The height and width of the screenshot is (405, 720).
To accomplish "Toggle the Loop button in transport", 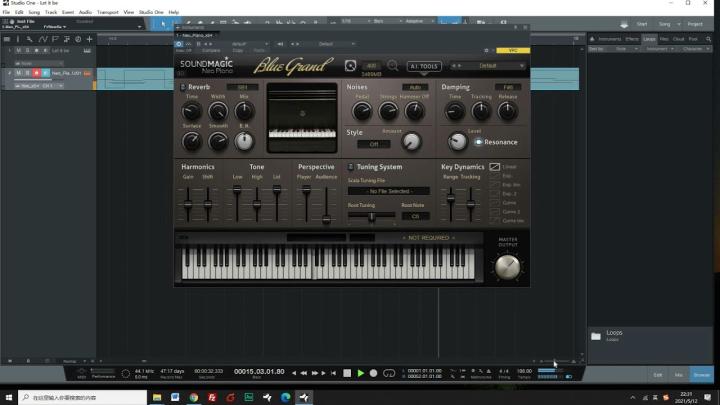I will [x=389, y=373].
